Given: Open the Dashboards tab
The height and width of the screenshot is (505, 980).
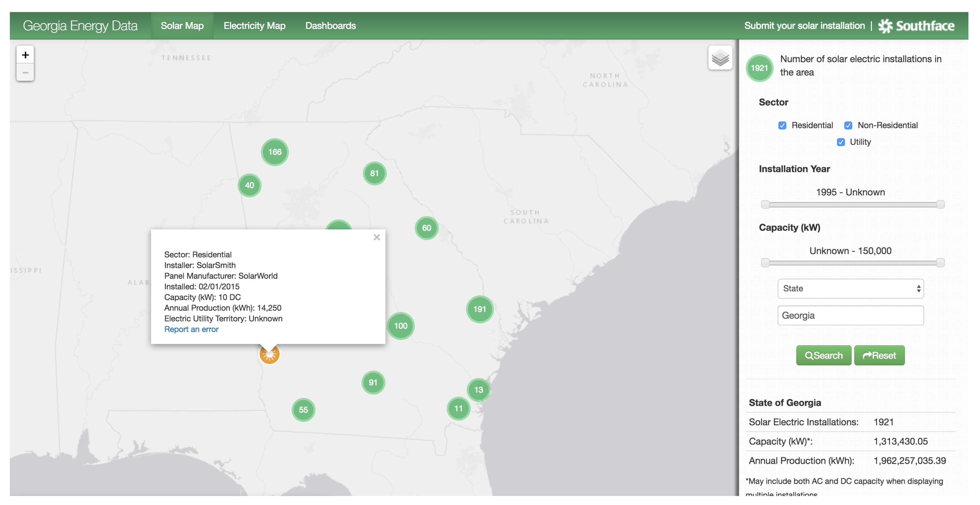Looking at the screenshot, I should click(330, 26).
